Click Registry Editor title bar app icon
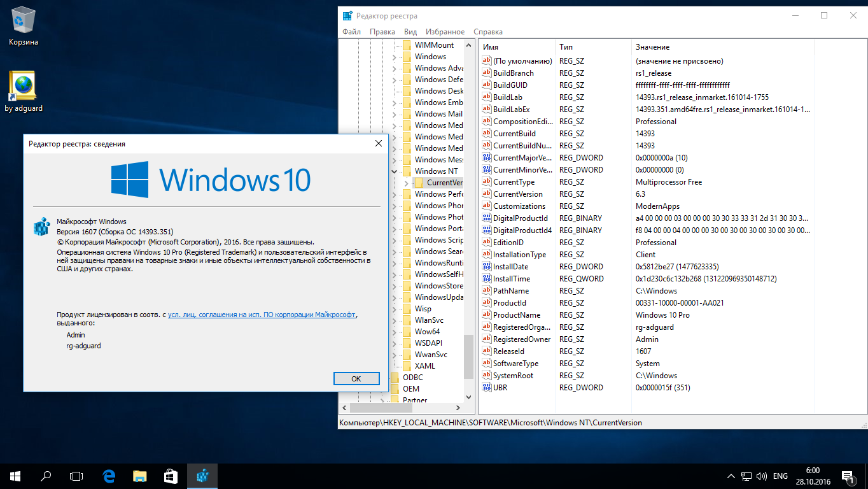The height and width of the screenshot is (489, 868). click(x=347, y=15)
